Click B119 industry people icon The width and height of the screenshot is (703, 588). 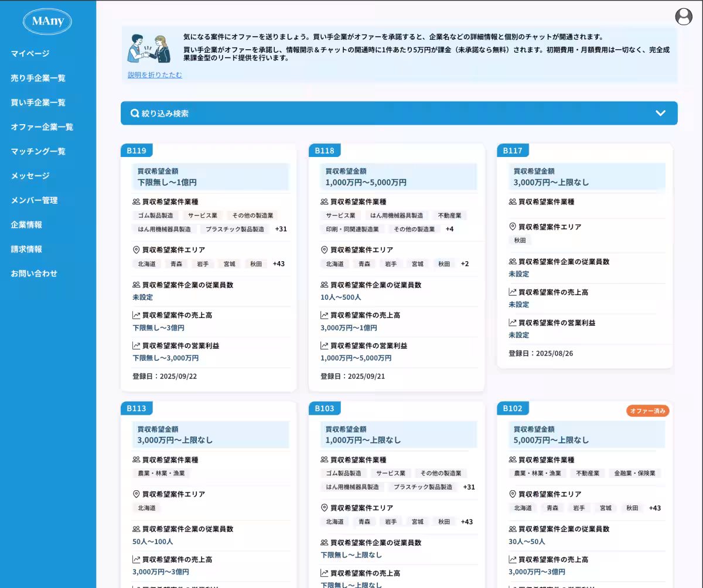136,201
